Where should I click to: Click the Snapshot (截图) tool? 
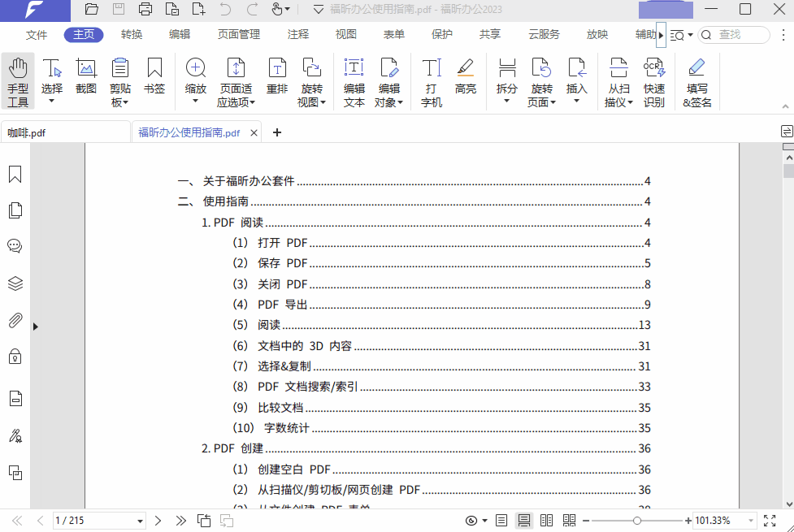click(86, 76)
